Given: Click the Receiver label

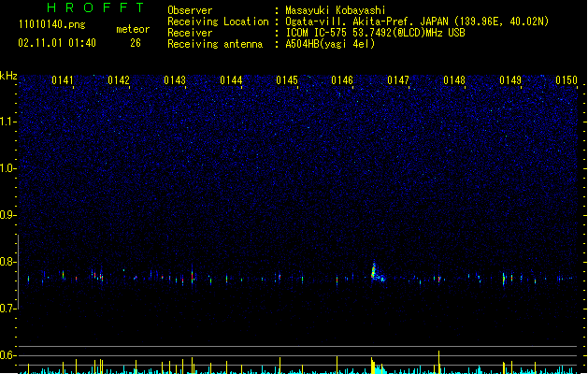Looking at the screenshot, I should tap(190, 33).
